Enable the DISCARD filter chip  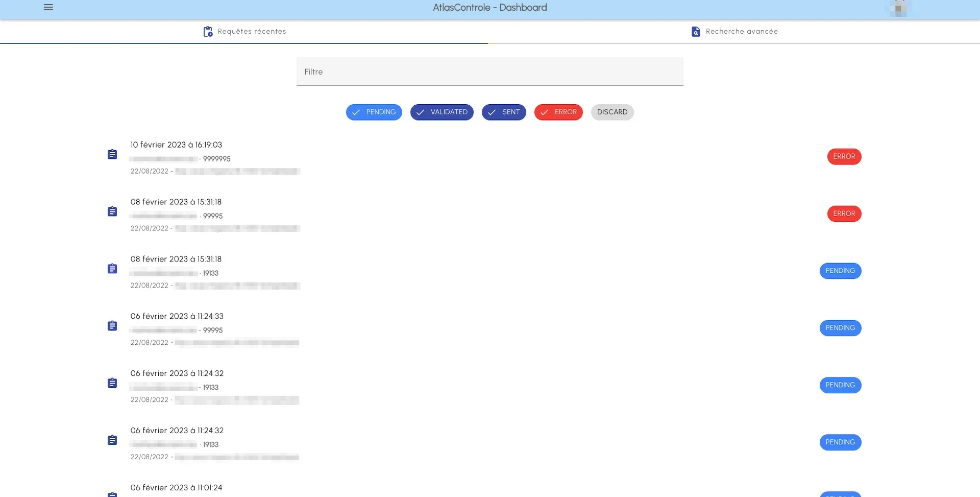click(612, 112)
